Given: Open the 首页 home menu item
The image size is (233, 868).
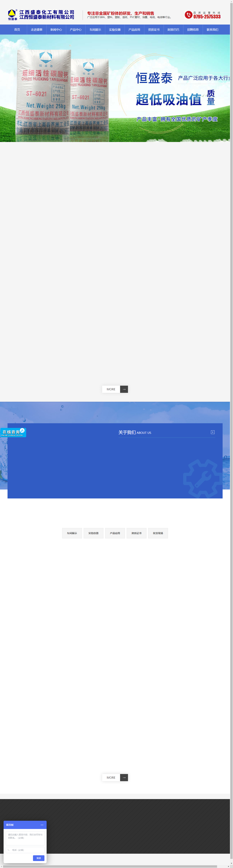Looking at the screenshot, I should [17, 30].
